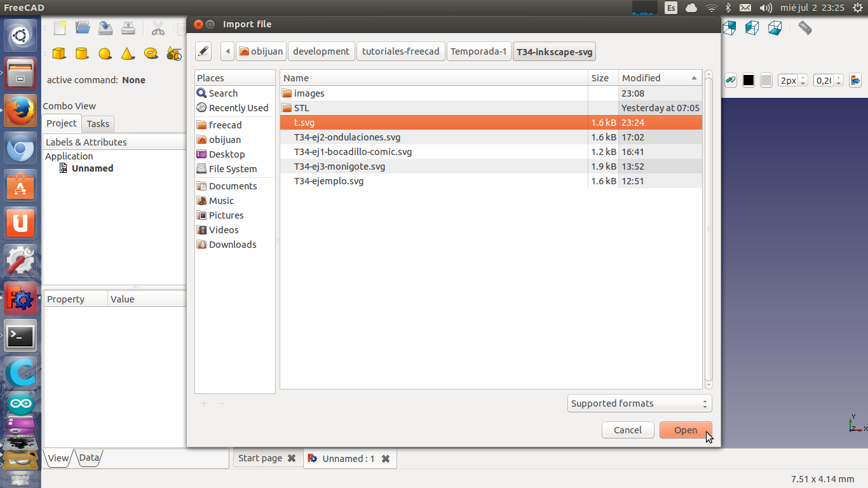The width and height of the screenshot is (868, 488).
Task: Open Recently Used in Places sidebar
Action: (x=234, y=108)
